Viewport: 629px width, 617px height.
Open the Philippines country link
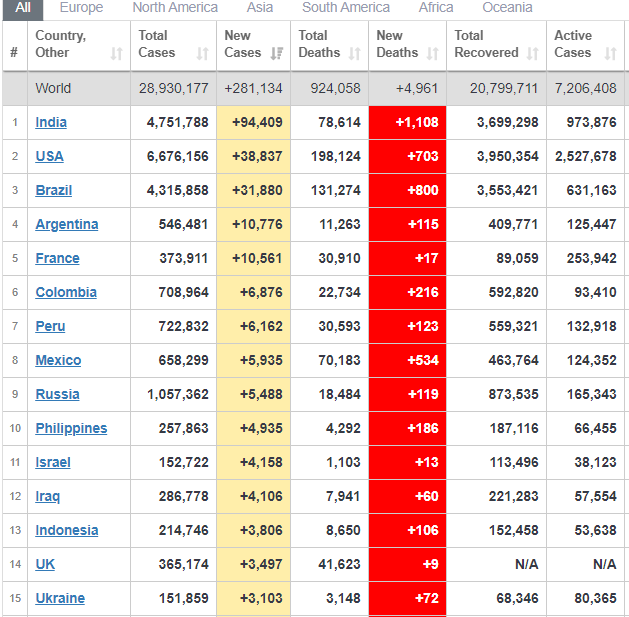click(x=71, y=428)
